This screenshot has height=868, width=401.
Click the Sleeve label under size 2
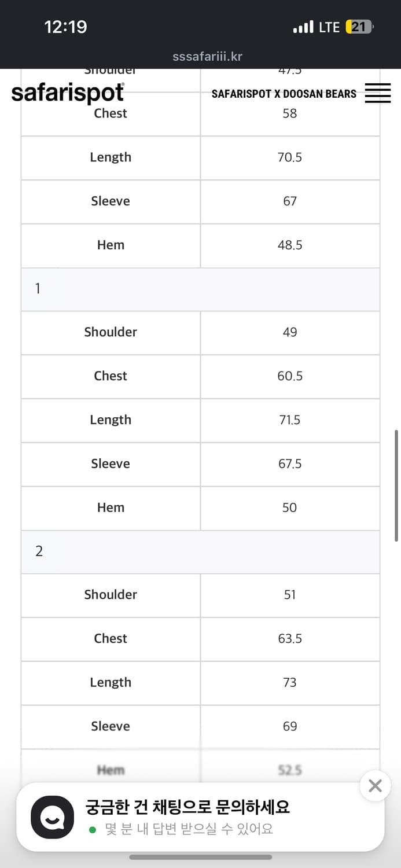[x=111, y=726]
